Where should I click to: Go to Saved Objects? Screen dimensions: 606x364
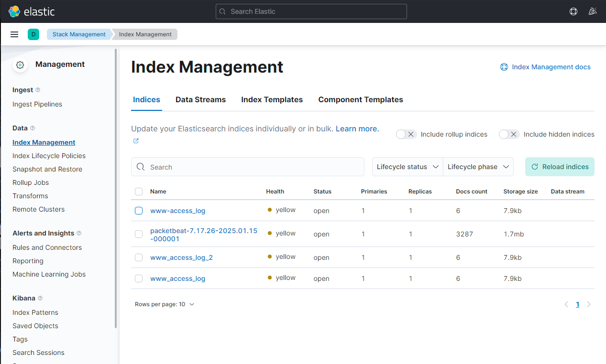coord(35,326)
